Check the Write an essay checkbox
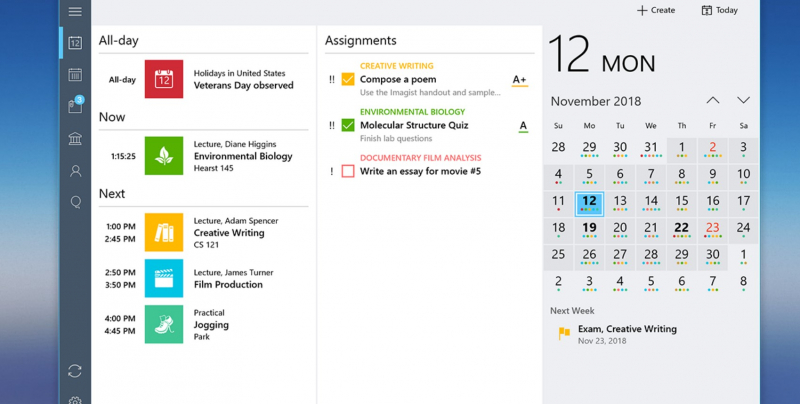Viewport: 800px width, 404px height. click(348, 171)
